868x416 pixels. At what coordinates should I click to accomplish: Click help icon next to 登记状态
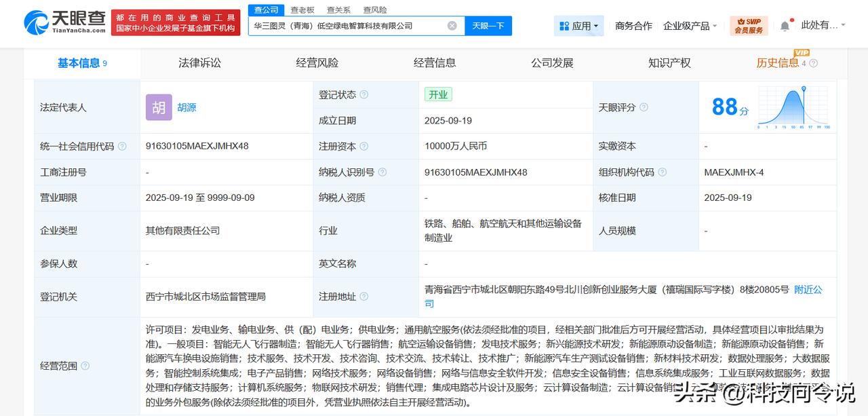click(364, 95)
